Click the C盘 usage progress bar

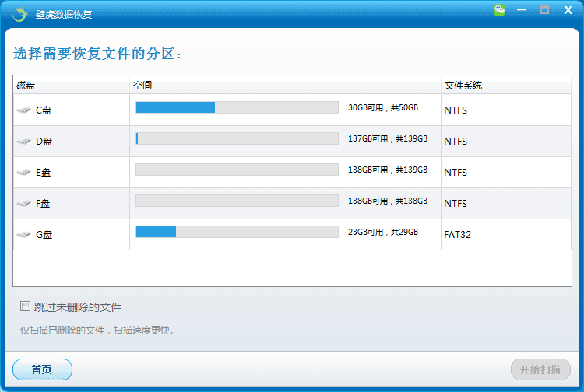(237, 107)
